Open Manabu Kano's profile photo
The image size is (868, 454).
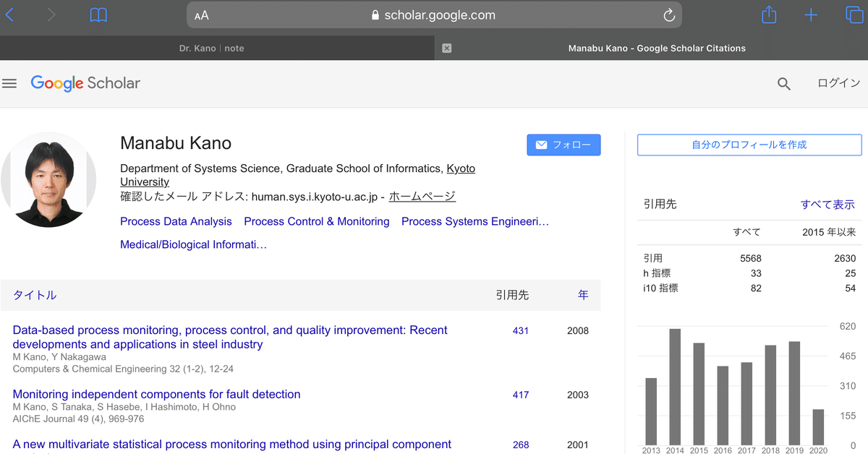coord(49,179)
